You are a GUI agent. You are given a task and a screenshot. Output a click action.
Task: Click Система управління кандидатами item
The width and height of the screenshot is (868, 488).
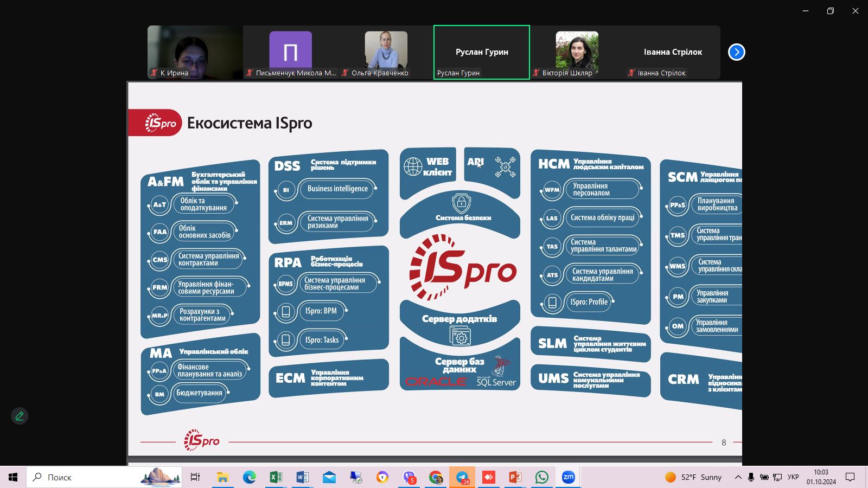(x=603, y=275)
